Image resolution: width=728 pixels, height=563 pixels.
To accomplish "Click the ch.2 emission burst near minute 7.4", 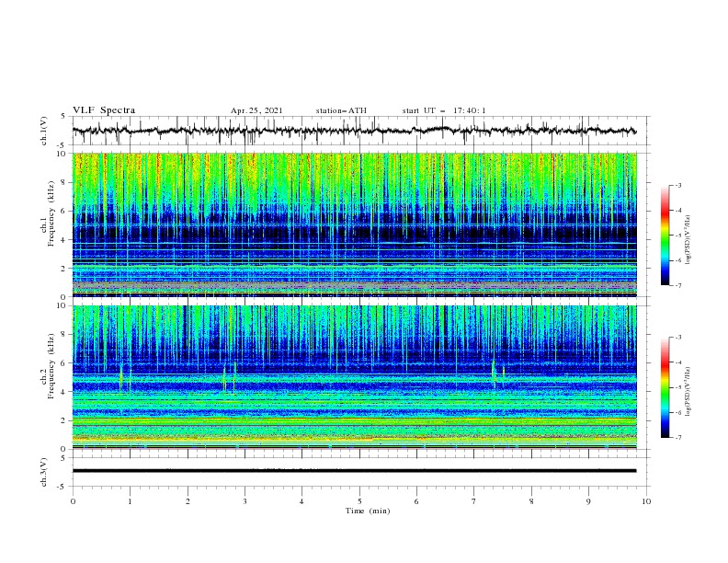I will 497,373.
